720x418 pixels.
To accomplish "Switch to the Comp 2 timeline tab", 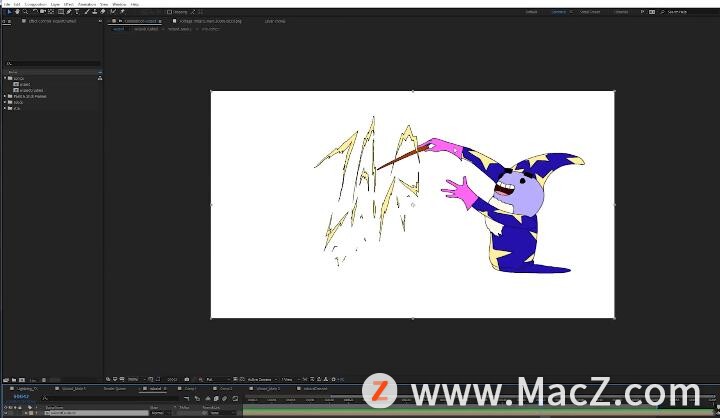I will tap(225, 389).
